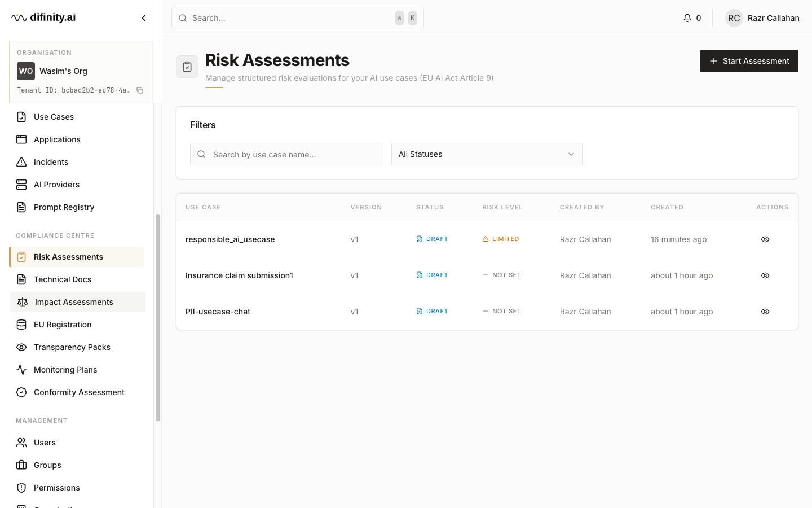Select Risk Assessments menu item
The width and height of the screenshot is (812, 508).
(77, 257)
